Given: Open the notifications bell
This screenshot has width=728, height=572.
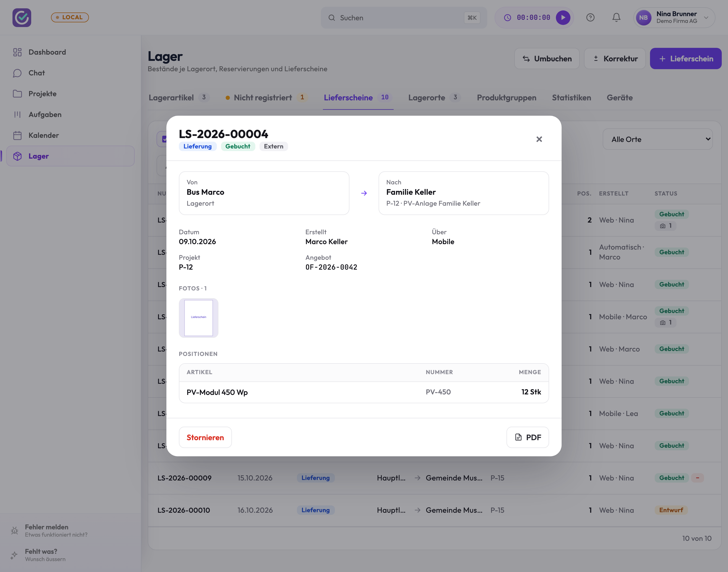Looking at the screenshot, I should (616, 18).
